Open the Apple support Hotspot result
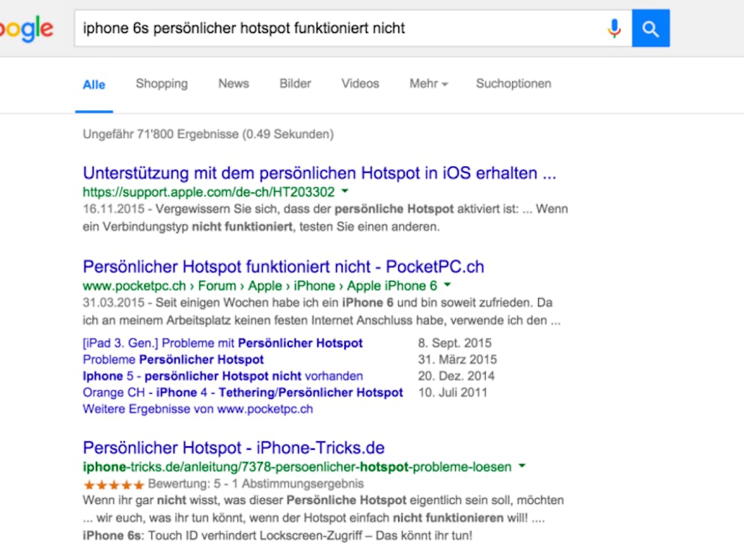This screenshot has width=744, height=560. pyautogui.click(x=320, y=173)
